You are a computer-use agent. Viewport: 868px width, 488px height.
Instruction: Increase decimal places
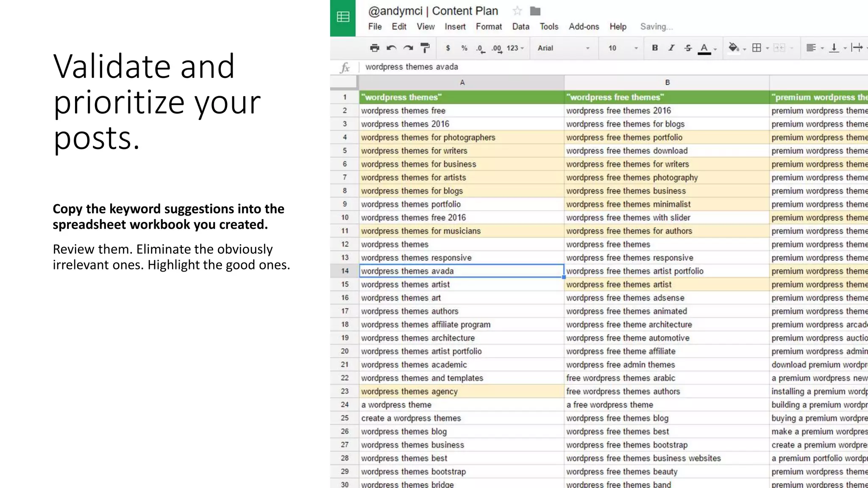point(497,49)
